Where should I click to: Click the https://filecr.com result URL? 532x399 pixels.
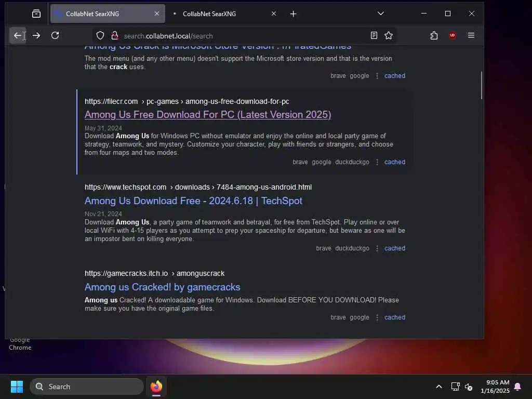pos(187,101)
